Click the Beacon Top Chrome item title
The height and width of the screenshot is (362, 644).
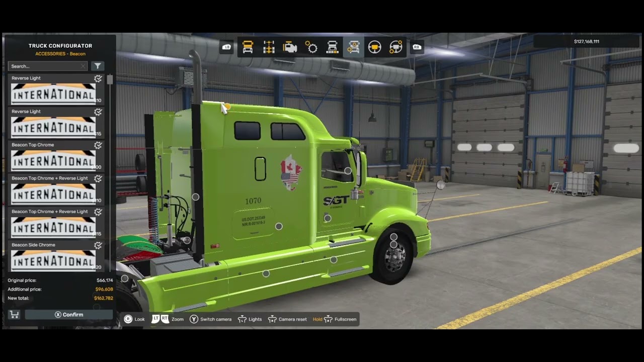(33, 145)
